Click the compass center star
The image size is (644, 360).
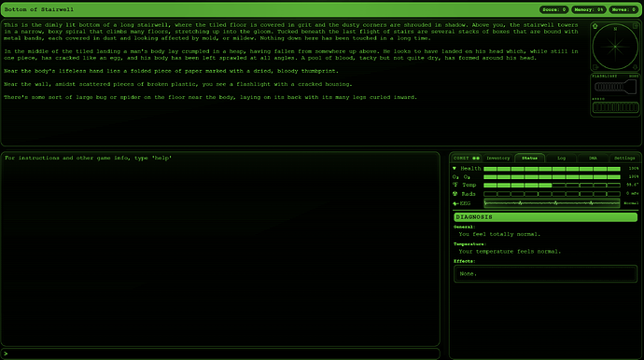tap(615, 47)
